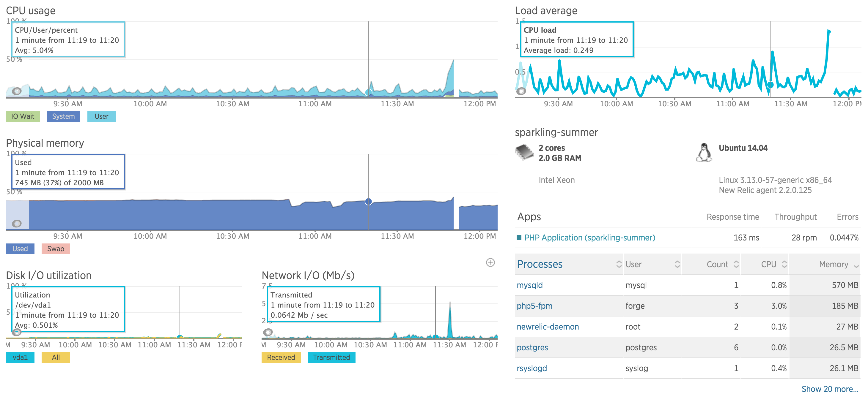Click the Load average data point marker
The image size is (868, 402).
point(770,85)
